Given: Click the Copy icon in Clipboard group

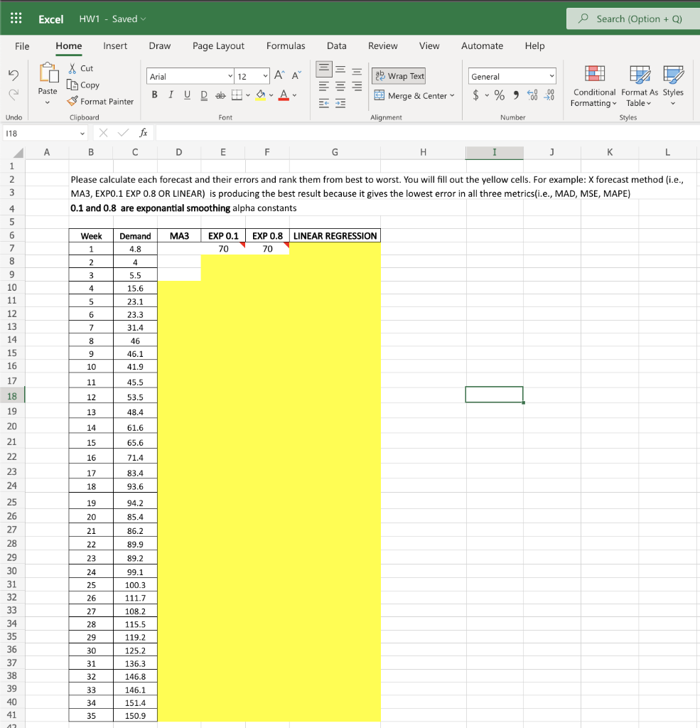Looking at the screenshot, I should tap(83, 85).
